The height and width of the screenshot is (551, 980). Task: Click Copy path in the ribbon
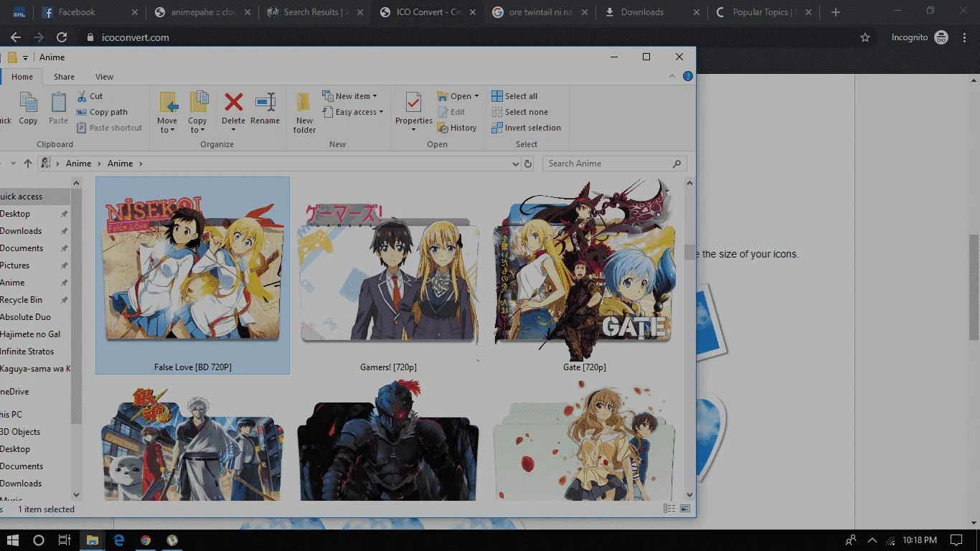[x=102, y=112]
